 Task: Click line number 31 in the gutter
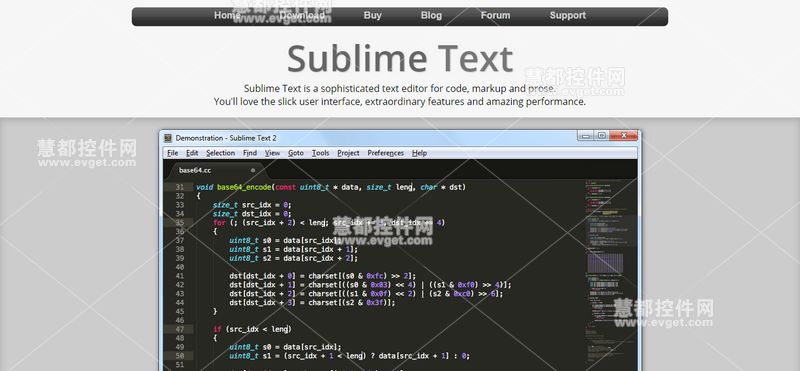click(179, 187)
